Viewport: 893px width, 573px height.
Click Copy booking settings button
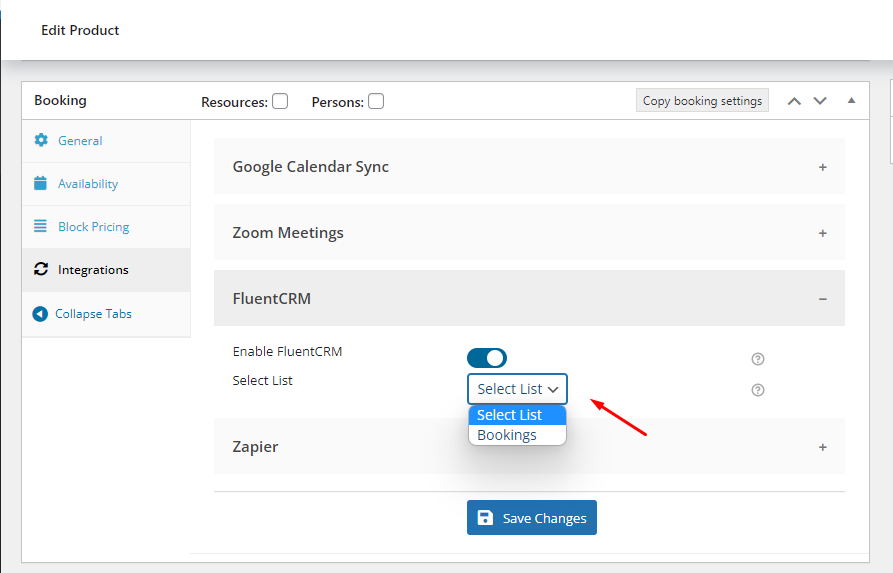point(702,100)
